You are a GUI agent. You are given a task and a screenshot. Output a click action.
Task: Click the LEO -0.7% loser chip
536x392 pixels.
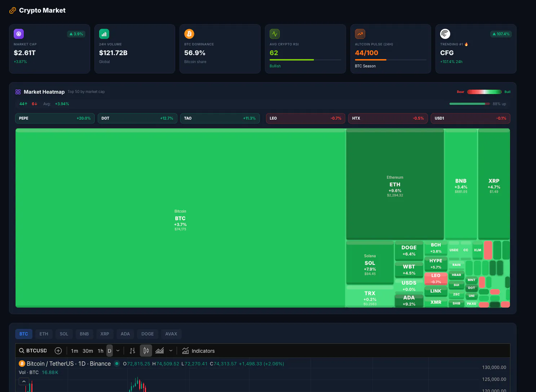(x=306, y=118)
